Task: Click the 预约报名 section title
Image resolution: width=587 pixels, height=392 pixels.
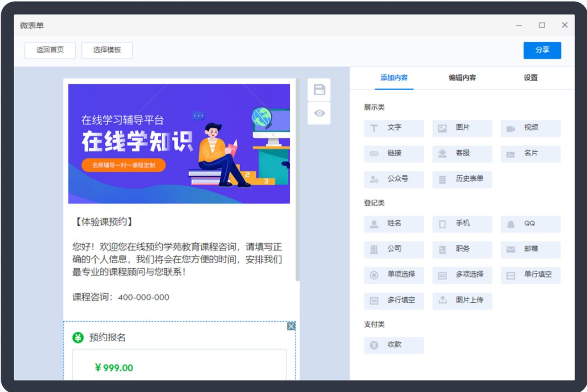Action: 107,338
